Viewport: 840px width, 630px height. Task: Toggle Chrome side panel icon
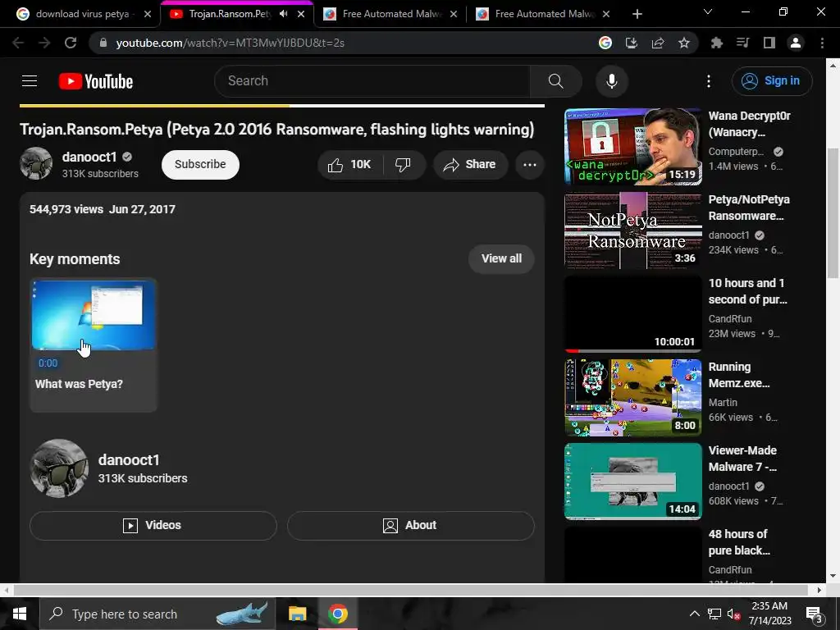coord(769,43)
